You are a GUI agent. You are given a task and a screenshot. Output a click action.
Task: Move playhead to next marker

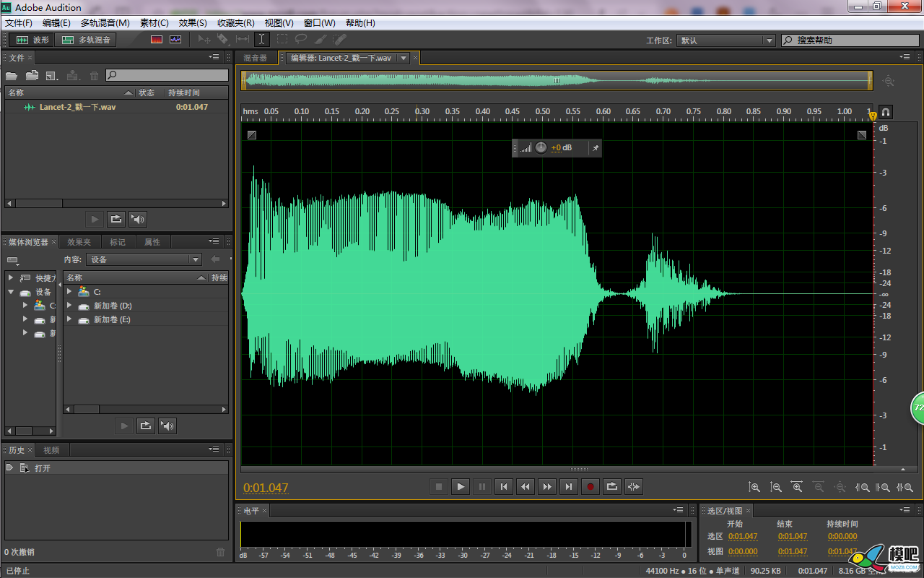(x=569, y=486)
